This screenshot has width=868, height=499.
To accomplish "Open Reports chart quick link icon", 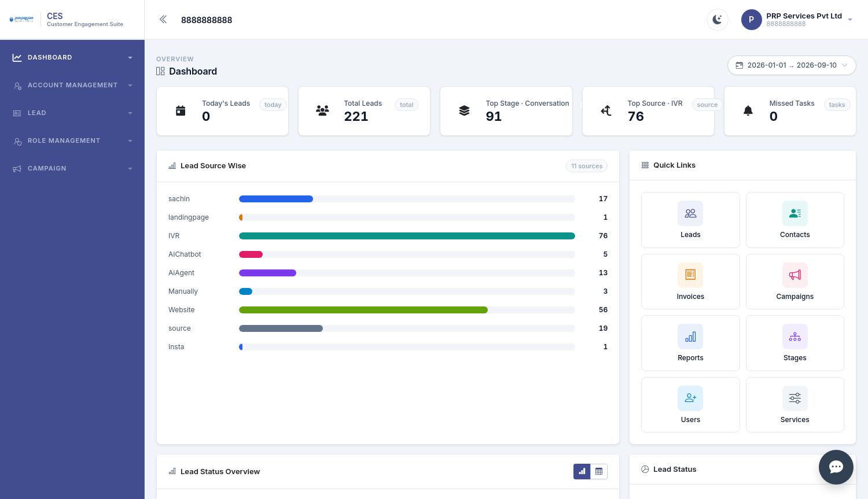I will 690,337.
